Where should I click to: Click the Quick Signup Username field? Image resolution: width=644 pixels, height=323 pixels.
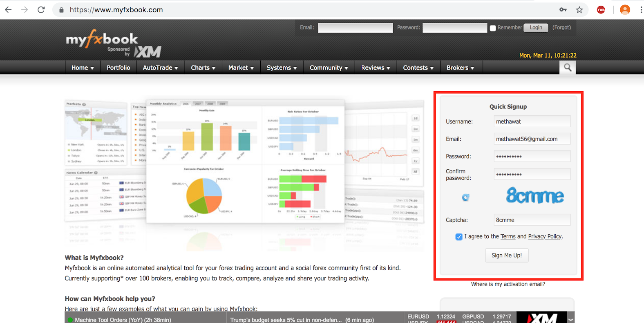pos(532,121)
